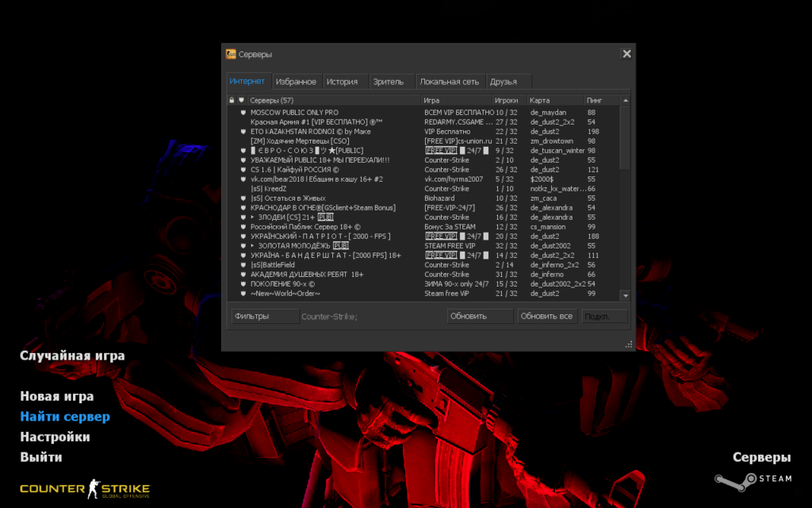Click shield icon of ЗОЛОТАЯ МОЛОДЁЖЬ server
Image resolution: width=812 pixels, height=508 pixels.
click(243, 246)
